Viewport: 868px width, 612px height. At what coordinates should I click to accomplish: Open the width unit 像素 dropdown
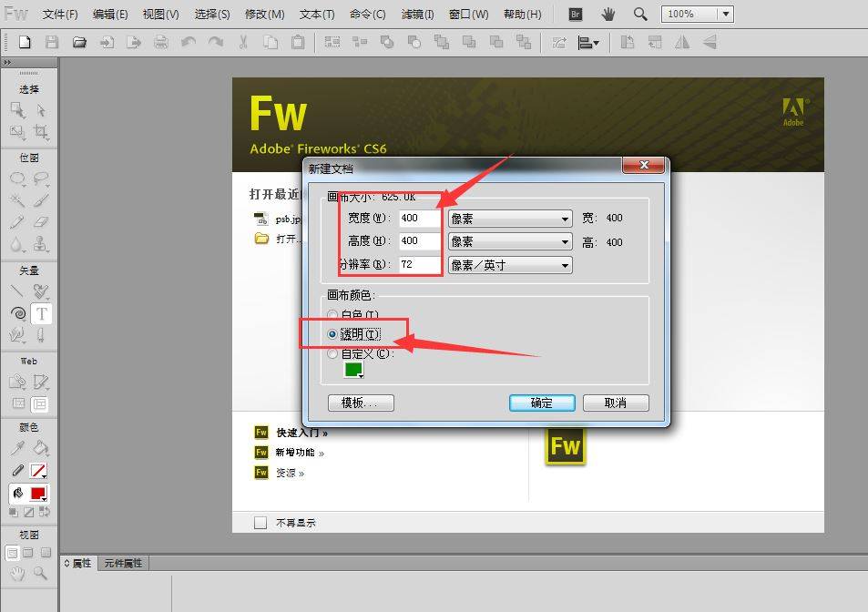pos(509,219)
